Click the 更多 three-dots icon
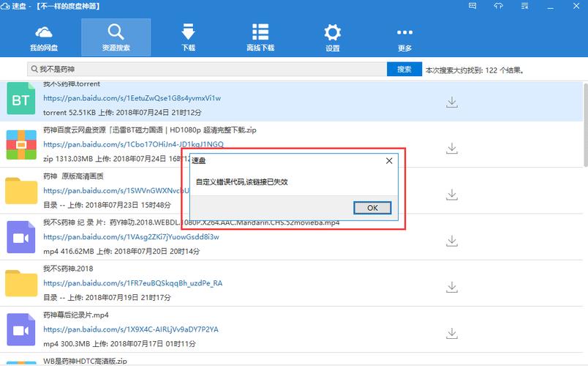This screenshot has height=366, width=588. tap(404, 38)
